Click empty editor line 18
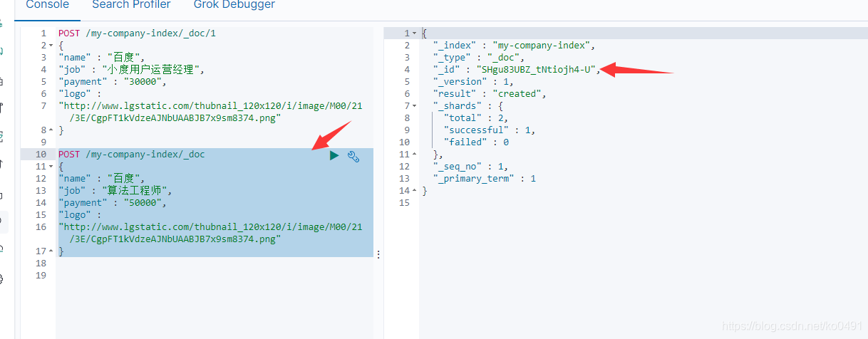This screenshot has width=868, height=339. coord(214,264)
